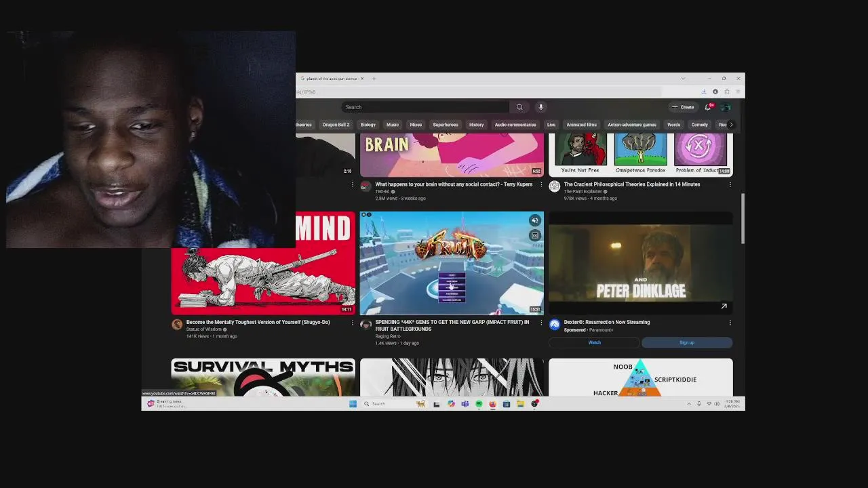This screenshot has height=488, width=868.
Task: Activate voice search microphone icon
Action: [x=540, y=107]
